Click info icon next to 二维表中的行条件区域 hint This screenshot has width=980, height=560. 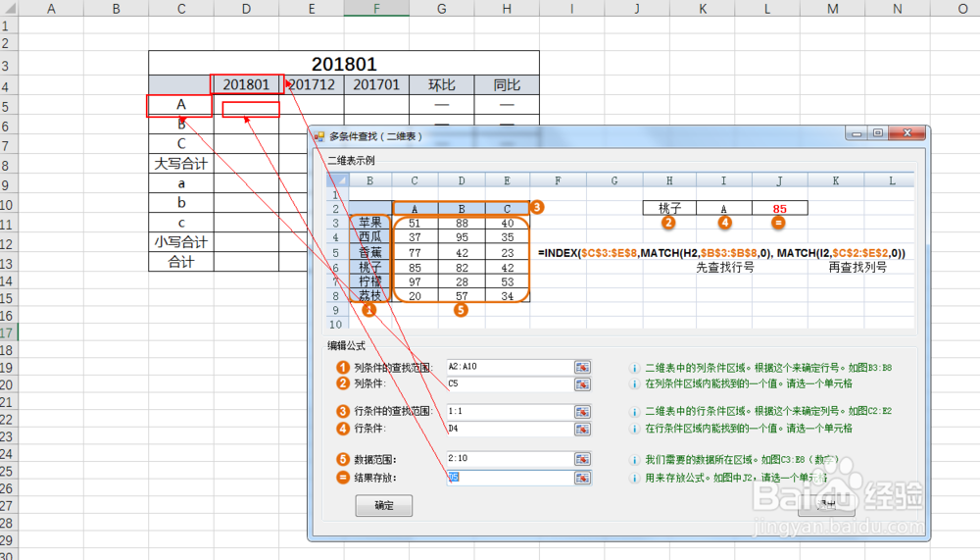tap(634, 412)
